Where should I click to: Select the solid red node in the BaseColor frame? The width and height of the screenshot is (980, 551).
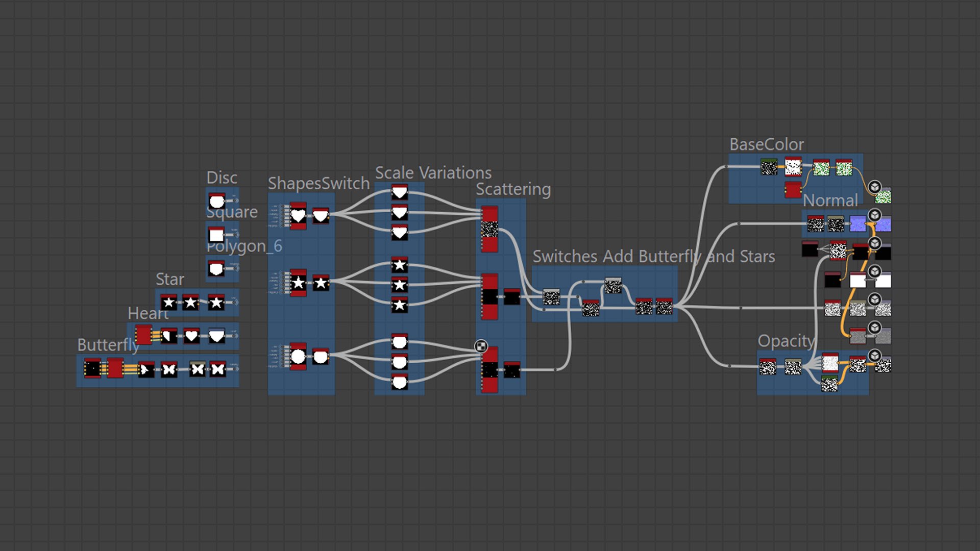(x=793, y=190)
